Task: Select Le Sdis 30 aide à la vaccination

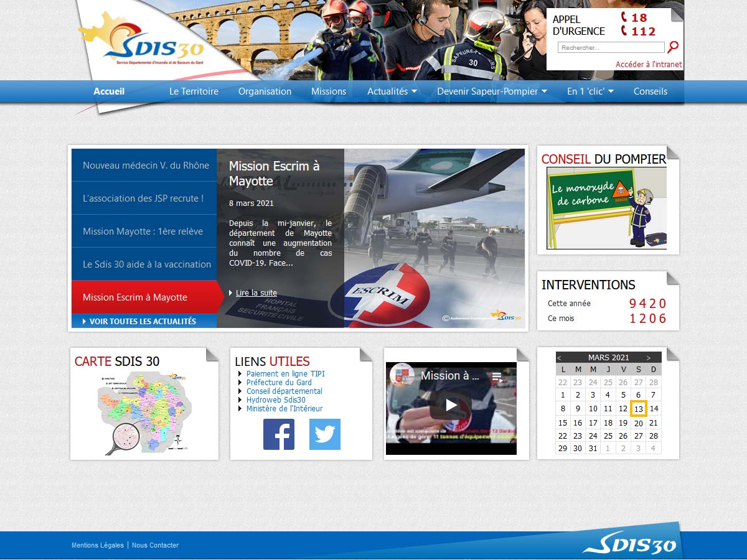Action: [x=144, y=264]
